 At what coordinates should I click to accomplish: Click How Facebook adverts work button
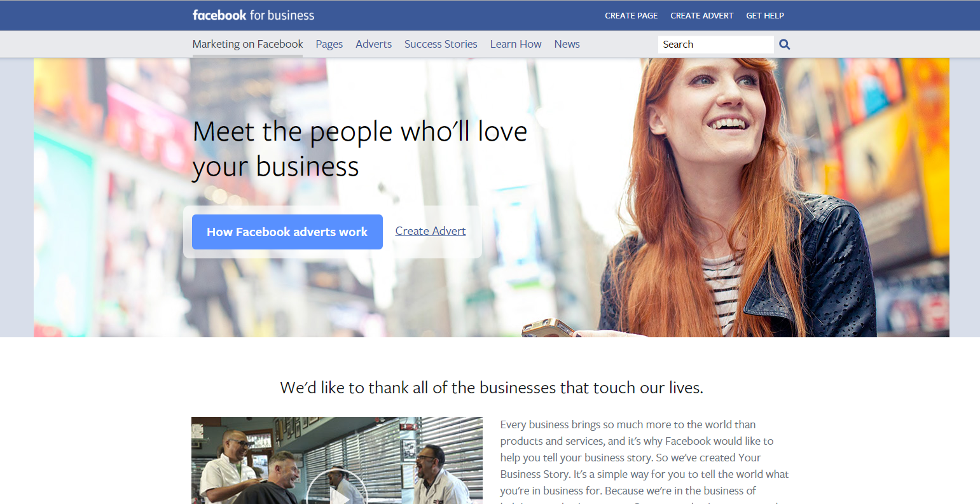point(287,232)
